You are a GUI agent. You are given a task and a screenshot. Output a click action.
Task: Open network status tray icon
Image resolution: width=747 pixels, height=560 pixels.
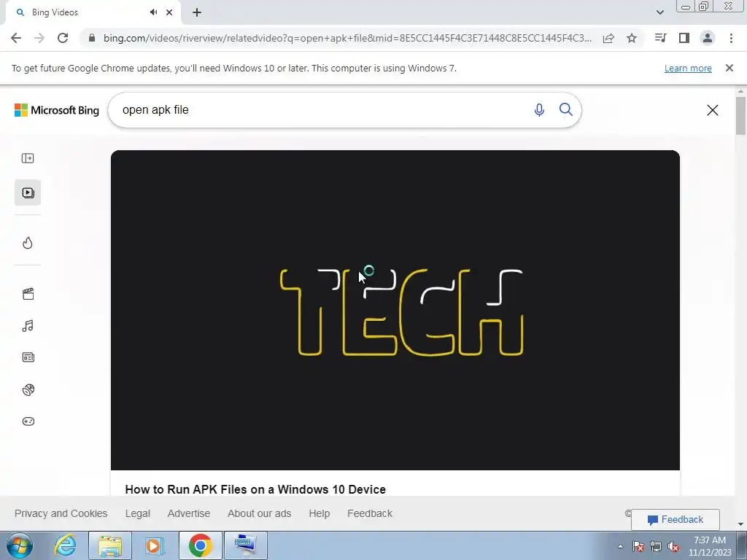[656, 546]
